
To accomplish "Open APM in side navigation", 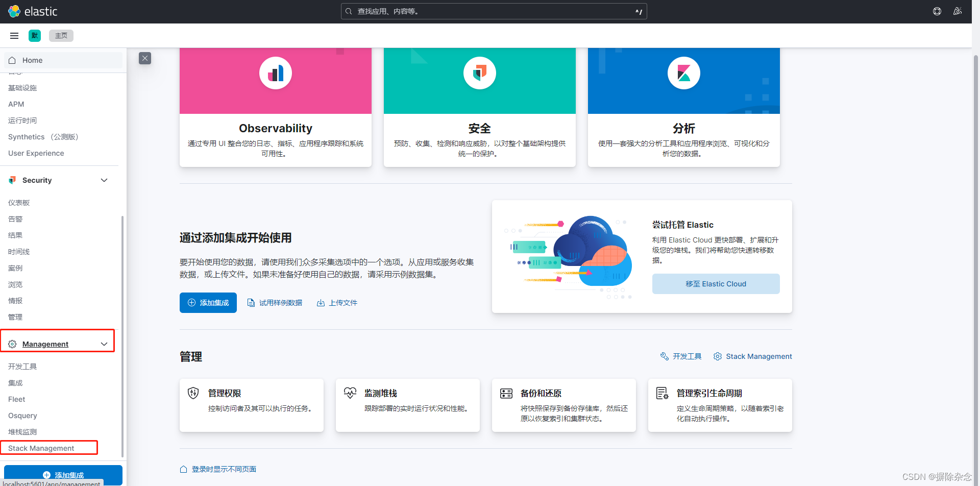I will [16, 104].
